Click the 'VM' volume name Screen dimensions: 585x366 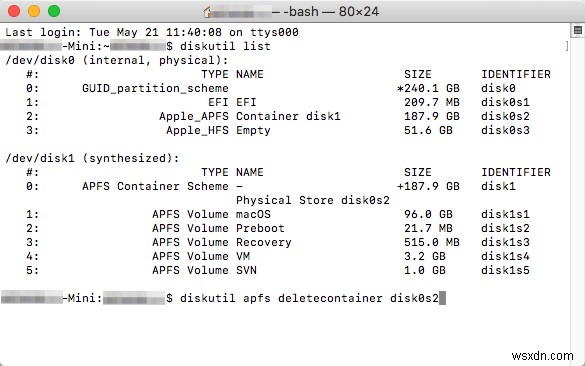243,256
